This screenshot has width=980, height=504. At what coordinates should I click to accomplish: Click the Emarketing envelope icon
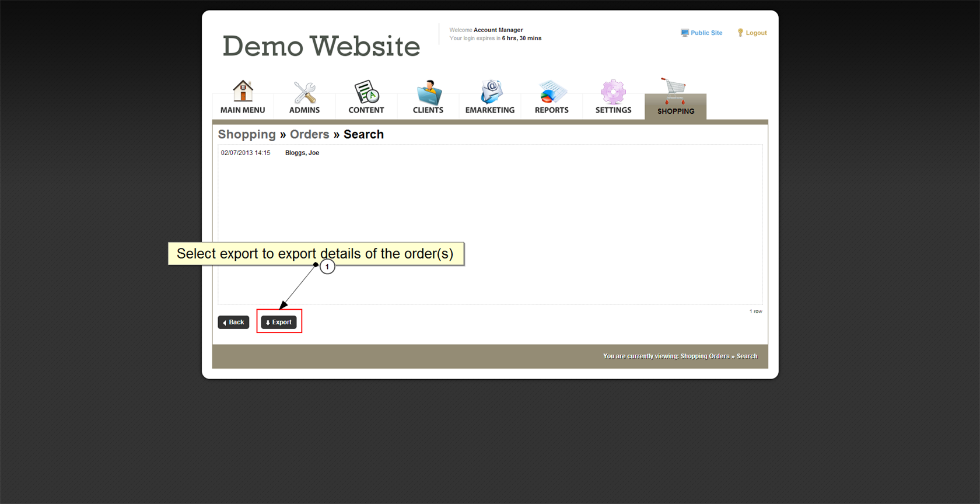click(491, 92)
